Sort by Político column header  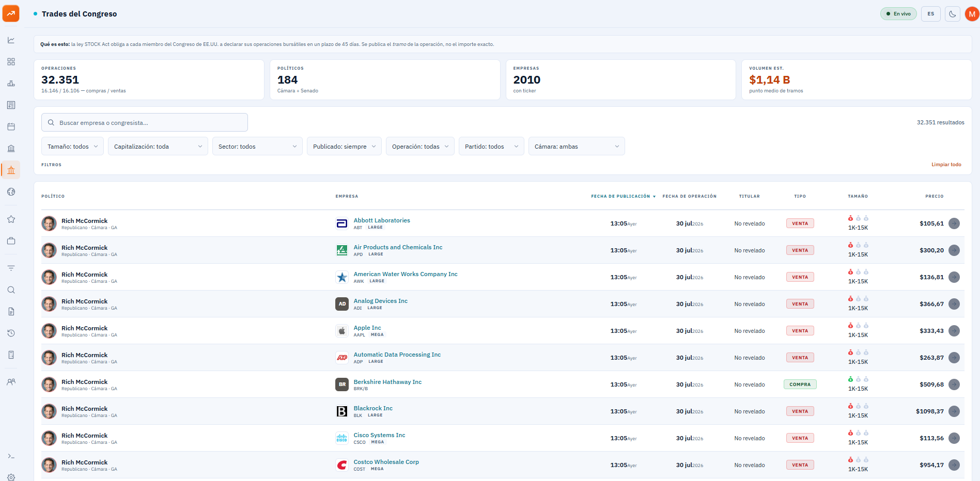53,197
